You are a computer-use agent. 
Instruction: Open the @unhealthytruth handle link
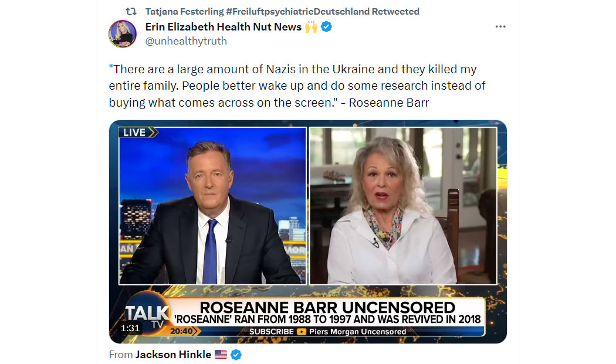pyautogui.click(x=186, y=41)
